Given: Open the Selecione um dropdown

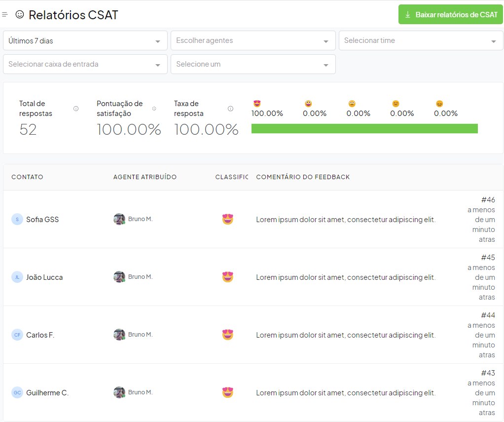Looking at the screenshot, I should pos(253,64).
